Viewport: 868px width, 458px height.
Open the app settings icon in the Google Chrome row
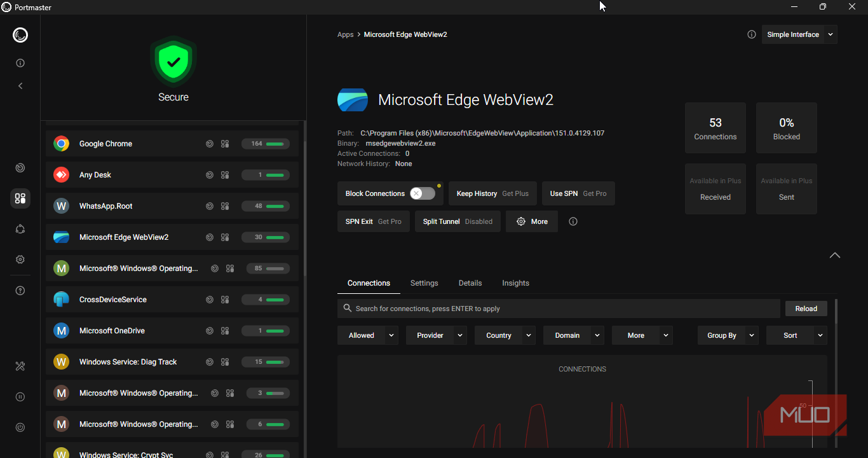pyautogui.click(x=225, y=144)
